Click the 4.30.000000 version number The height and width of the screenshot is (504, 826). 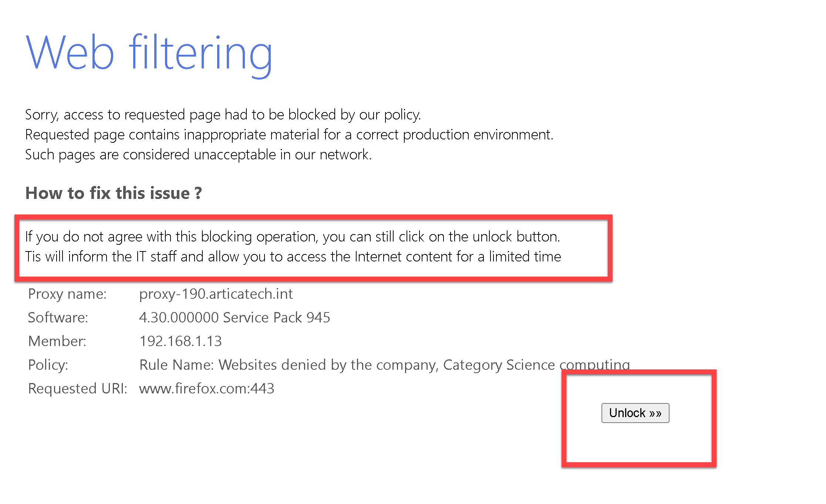tap(179, 318)
